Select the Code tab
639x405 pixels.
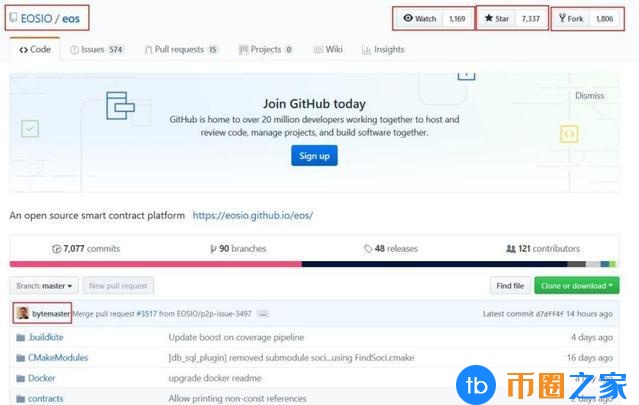pyautogui.click(x=35, y=49)
